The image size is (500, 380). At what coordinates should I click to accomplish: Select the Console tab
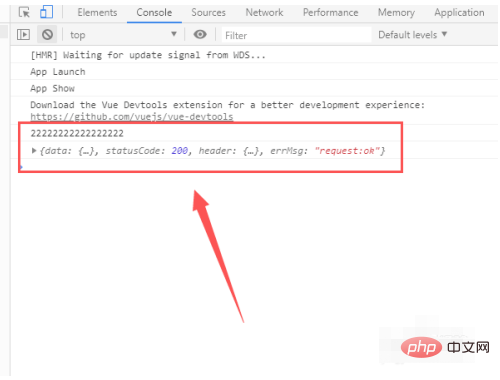(x=154, y=13)
